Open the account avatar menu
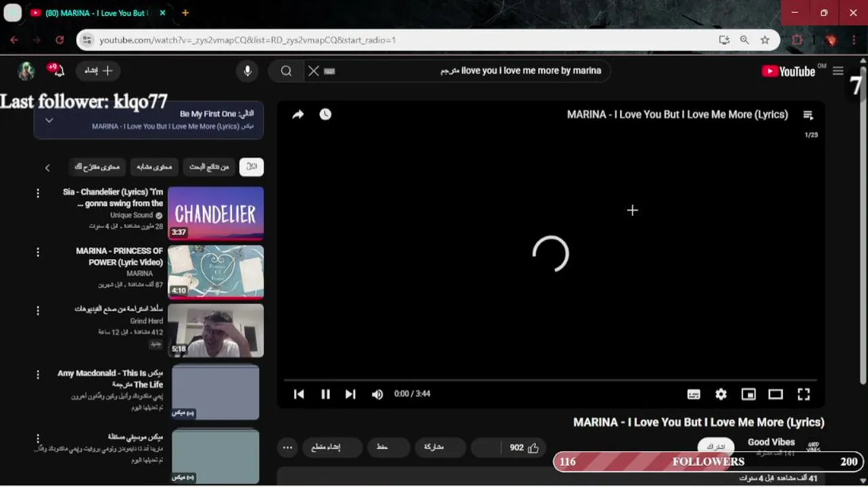Image resolution: width=868 pixels, height=487 pixels. tap(26, 71)
